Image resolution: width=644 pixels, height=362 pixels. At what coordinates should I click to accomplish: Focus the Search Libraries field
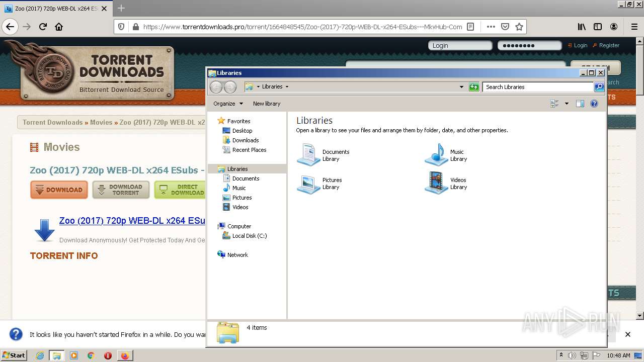538,87
